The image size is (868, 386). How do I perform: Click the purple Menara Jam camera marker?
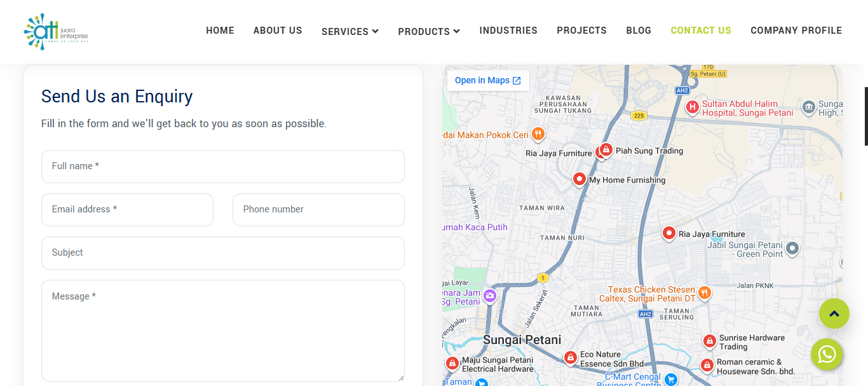tap(489, 295)
